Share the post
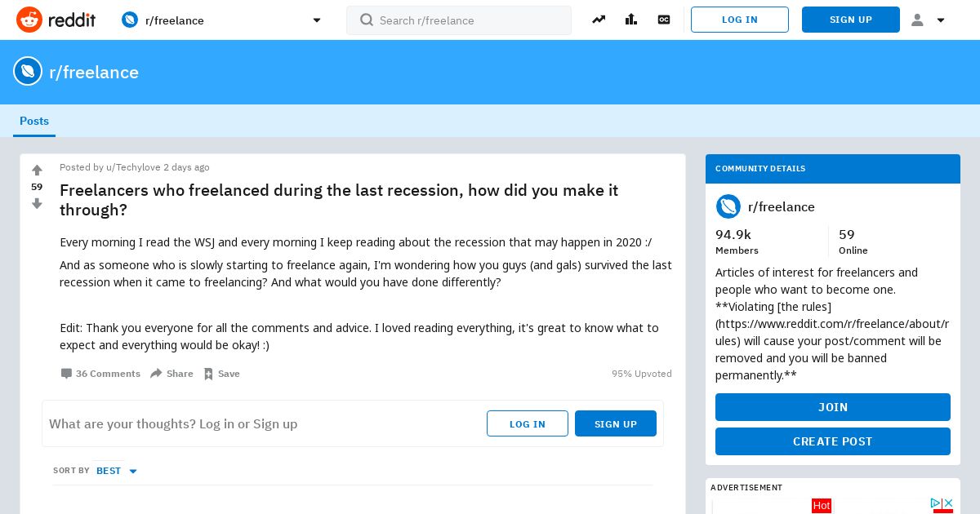 [x=171, y=374]
